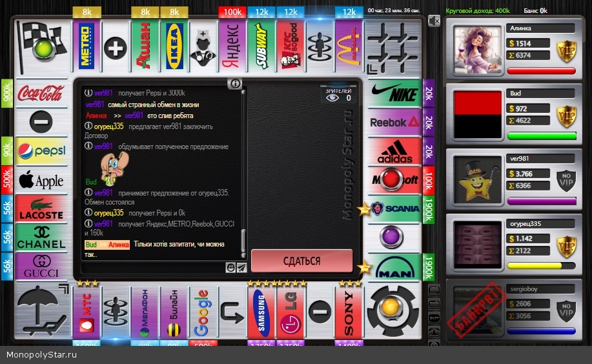The height and width of the screenshot is (364, 592).
Task: Click the bankrupt sergioboy player card
Action: (x=514, y=310)
